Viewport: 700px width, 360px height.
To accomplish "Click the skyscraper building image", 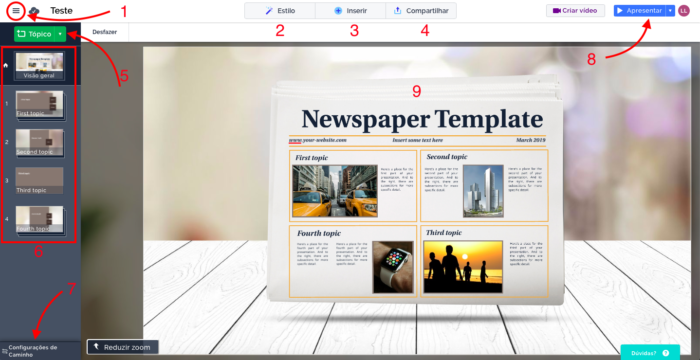I will point(483,191).
